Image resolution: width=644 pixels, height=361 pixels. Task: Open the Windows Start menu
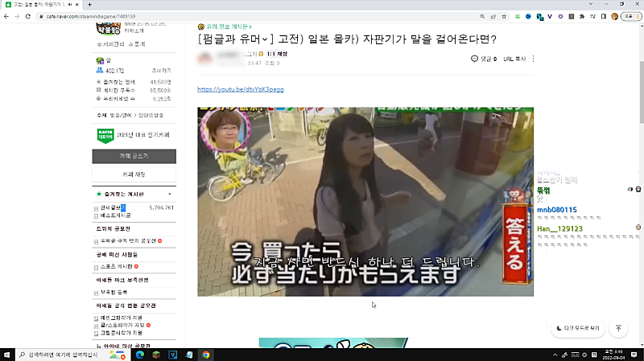pyautogui.click(x=7, y=355)
